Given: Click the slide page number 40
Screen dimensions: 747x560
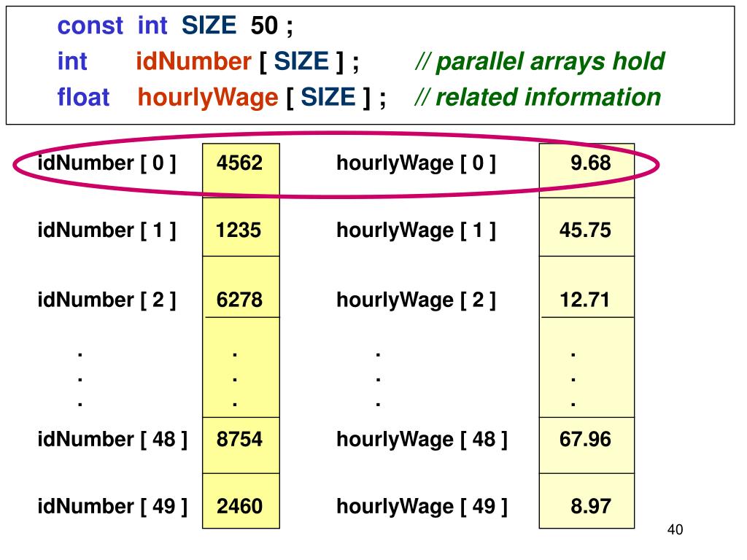Looking at the screenshot, I should pyautogui.click(x=675, y=529).
